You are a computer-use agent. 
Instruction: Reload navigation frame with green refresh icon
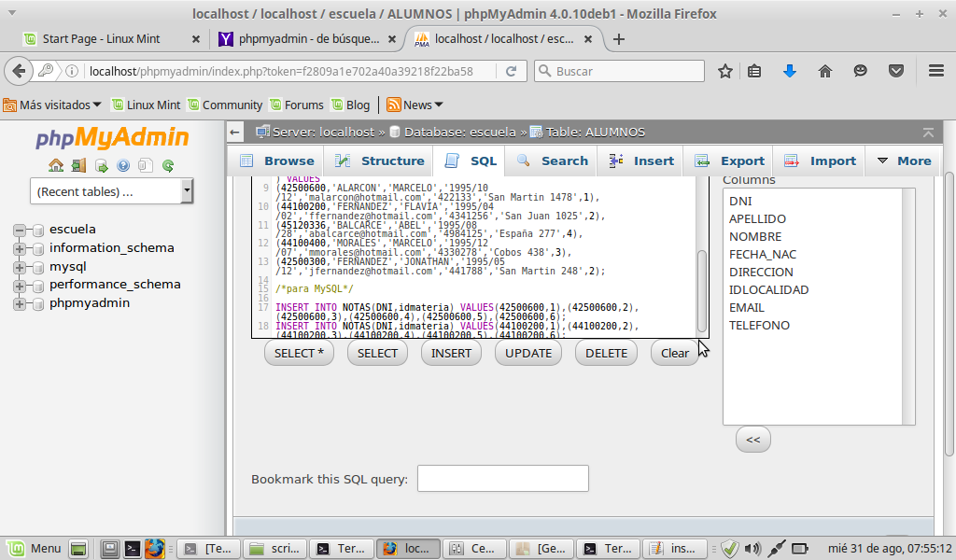pos(168,166)
